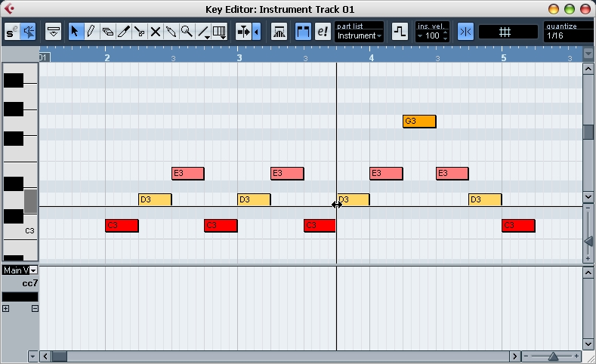Select the Erase tool
596x364 pixels.
point(107,32)
